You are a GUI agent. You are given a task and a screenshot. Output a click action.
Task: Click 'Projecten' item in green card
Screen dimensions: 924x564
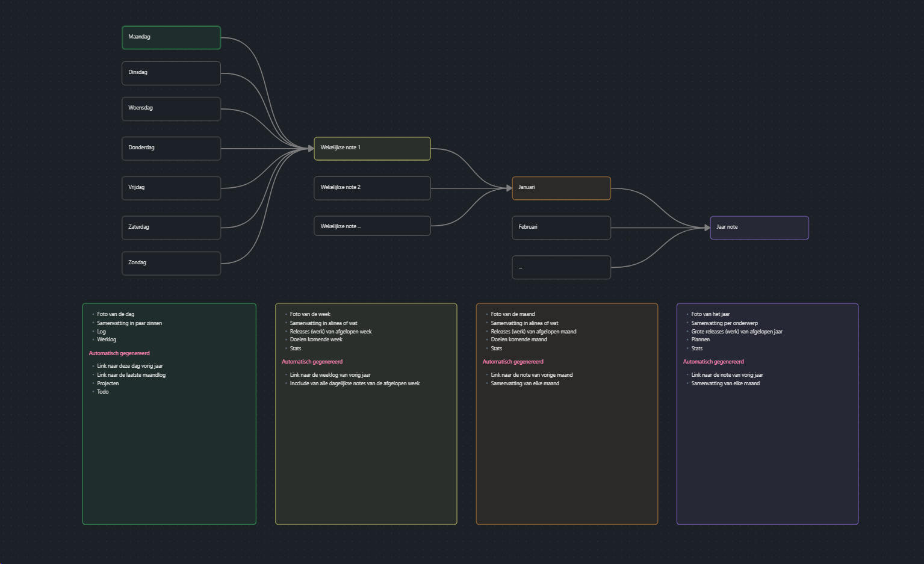pos(108,383)
